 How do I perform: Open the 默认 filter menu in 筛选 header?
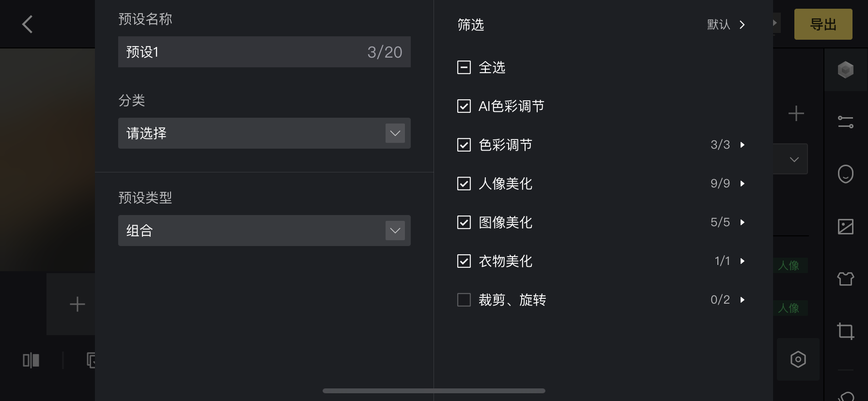(x=725, y=25)
